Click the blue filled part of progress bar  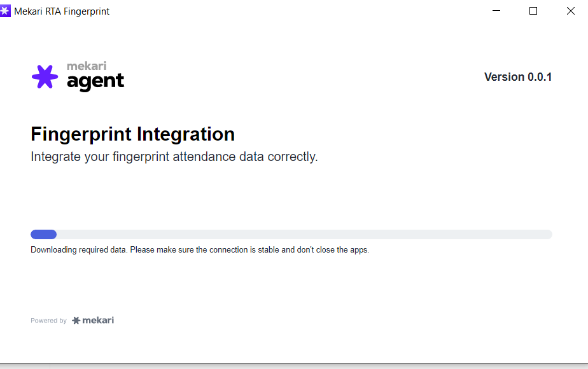43,234
